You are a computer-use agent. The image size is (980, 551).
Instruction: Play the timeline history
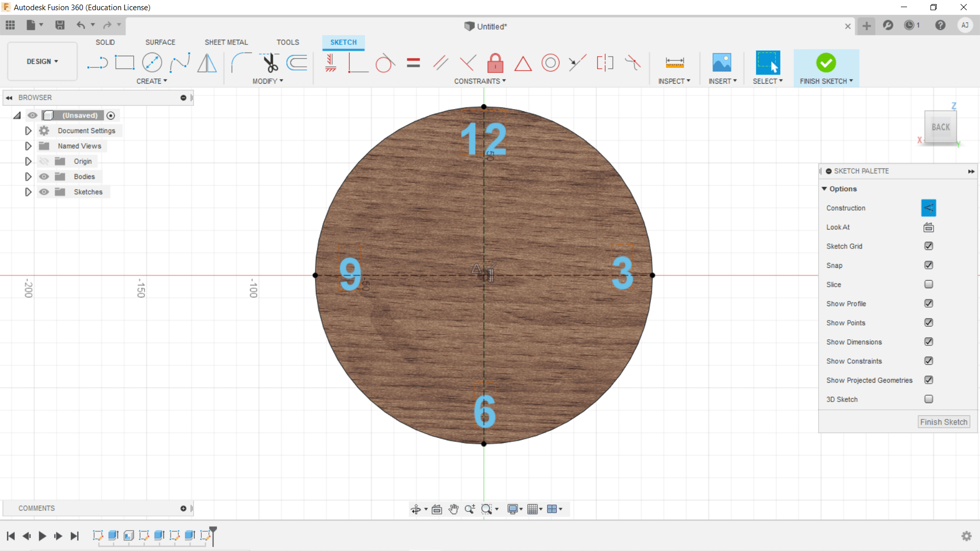[x=42, y=536]
